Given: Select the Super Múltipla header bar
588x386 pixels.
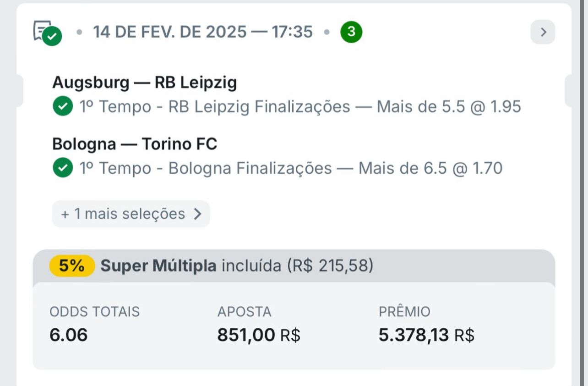Looking at the screenshot, I should tap(293, 265).
